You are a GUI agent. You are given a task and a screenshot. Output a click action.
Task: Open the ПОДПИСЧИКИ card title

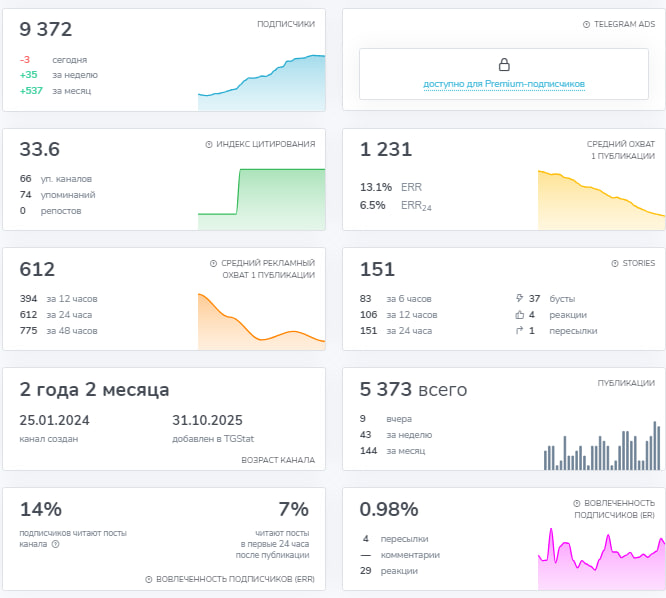(285, 24)
